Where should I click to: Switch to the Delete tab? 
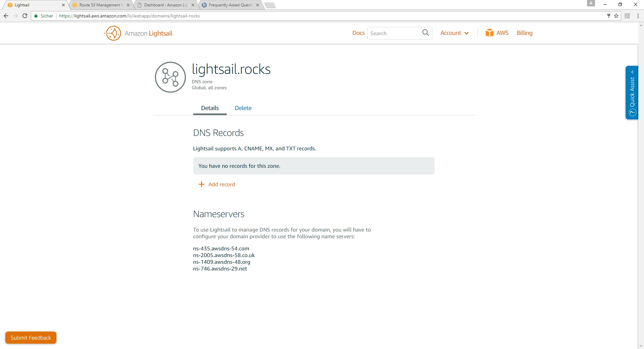[243, 108]
